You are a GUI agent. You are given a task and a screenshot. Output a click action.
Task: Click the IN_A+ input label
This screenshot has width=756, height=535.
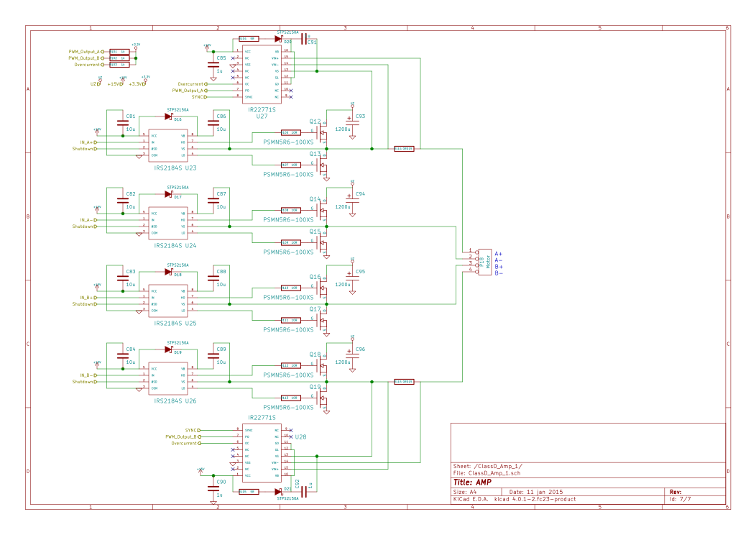88,142
